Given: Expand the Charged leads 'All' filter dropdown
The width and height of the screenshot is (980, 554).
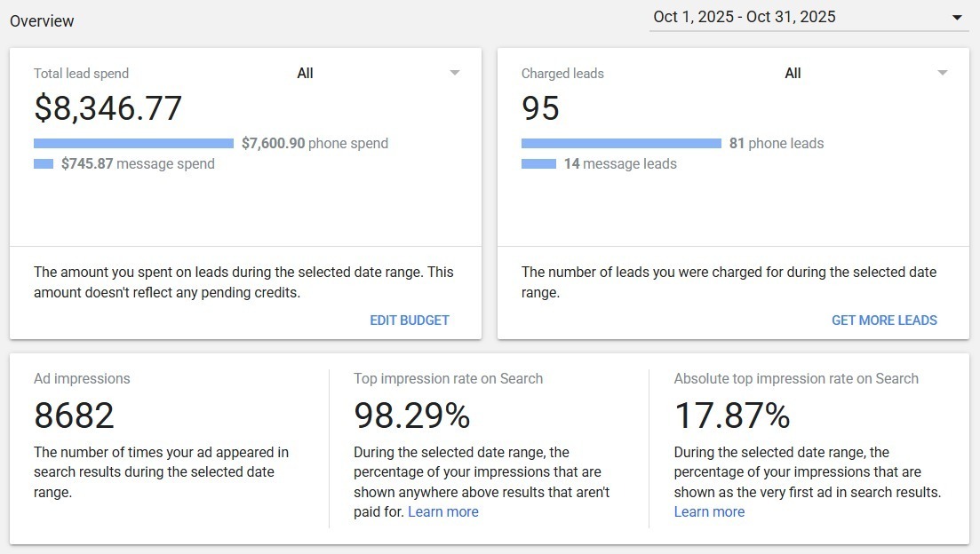Looking at the screenshot, I should click(865, 73).
